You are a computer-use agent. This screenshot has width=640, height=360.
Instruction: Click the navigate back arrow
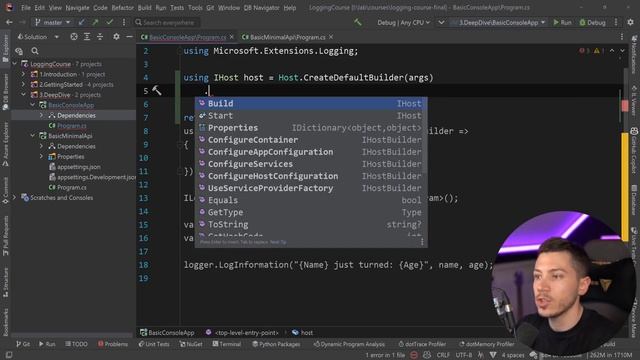pyautogui.click(x=9, y=22)
